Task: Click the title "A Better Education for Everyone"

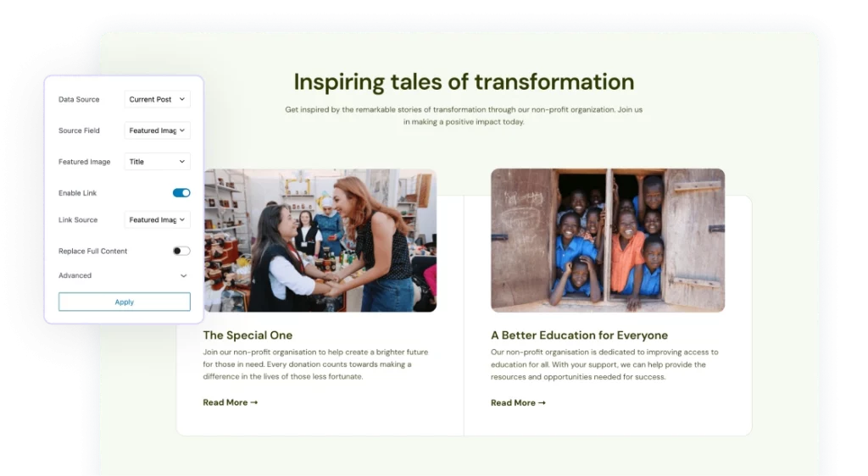Action: tap(579, 335)
